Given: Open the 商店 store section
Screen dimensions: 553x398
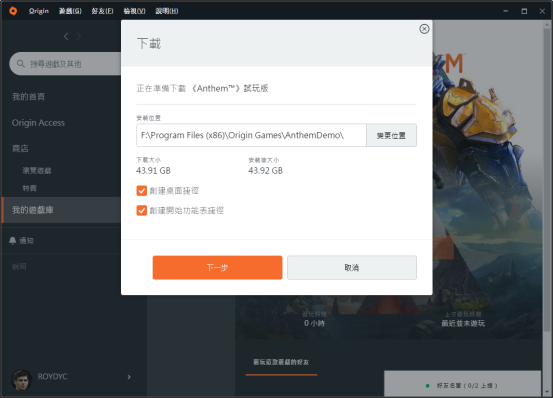Looking at the screenshot, I should (20, 148).
